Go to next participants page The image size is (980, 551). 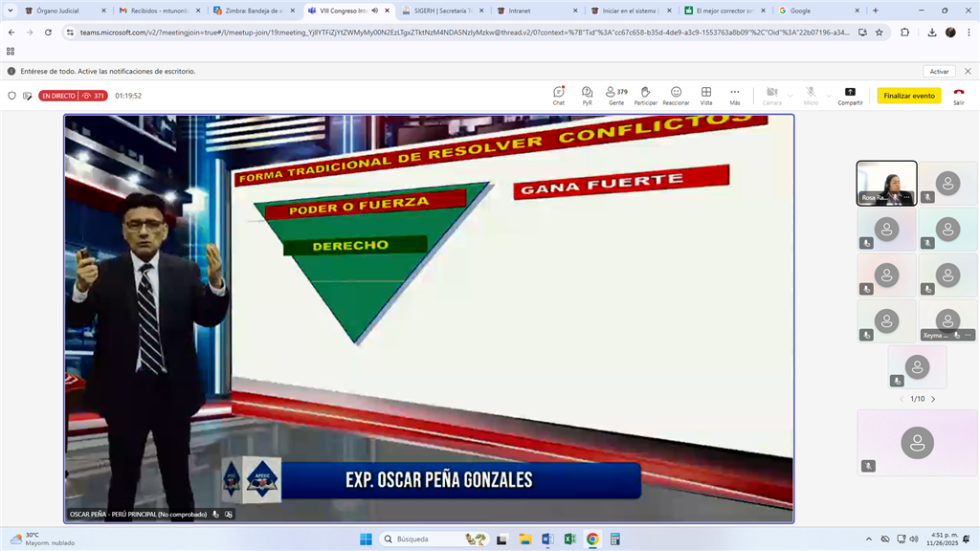[933, 399]
